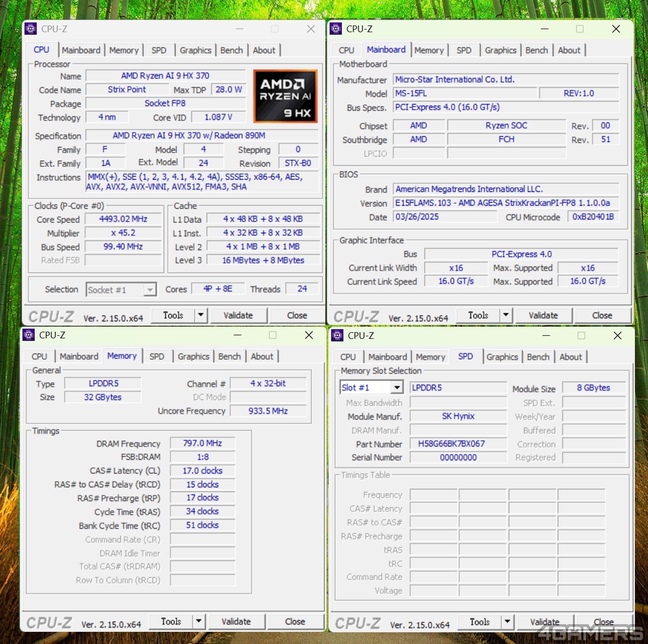Click Close button in Memory window

(x=295, y=621)
